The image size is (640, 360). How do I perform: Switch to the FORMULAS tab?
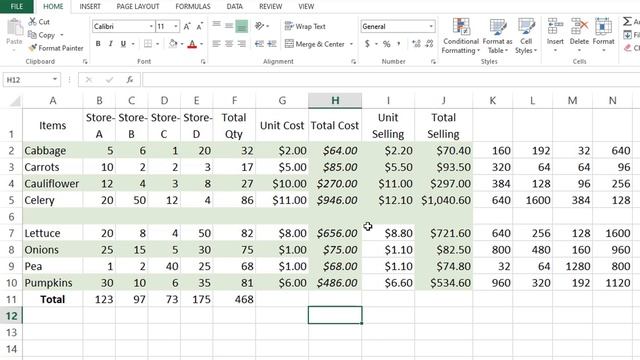(193, 7)
